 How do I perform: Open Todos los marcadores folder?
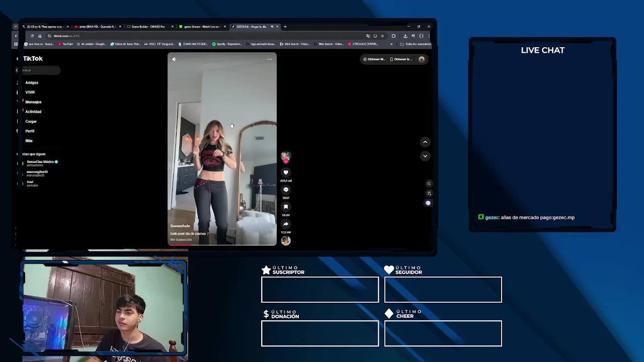click(416, 44)
